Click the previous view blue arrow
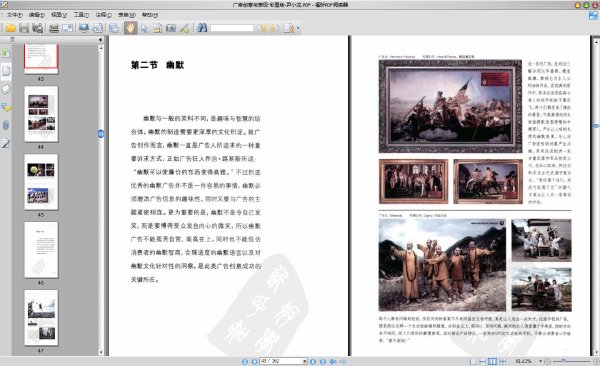Viewport: 600px width, 366px height. [333, 361]
